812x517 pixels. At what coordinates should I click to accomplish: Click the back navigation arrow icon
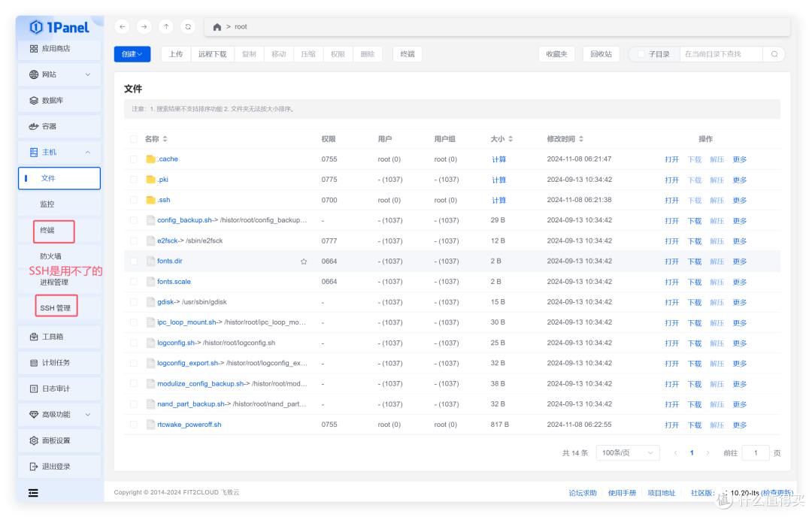tap(123, 26)
